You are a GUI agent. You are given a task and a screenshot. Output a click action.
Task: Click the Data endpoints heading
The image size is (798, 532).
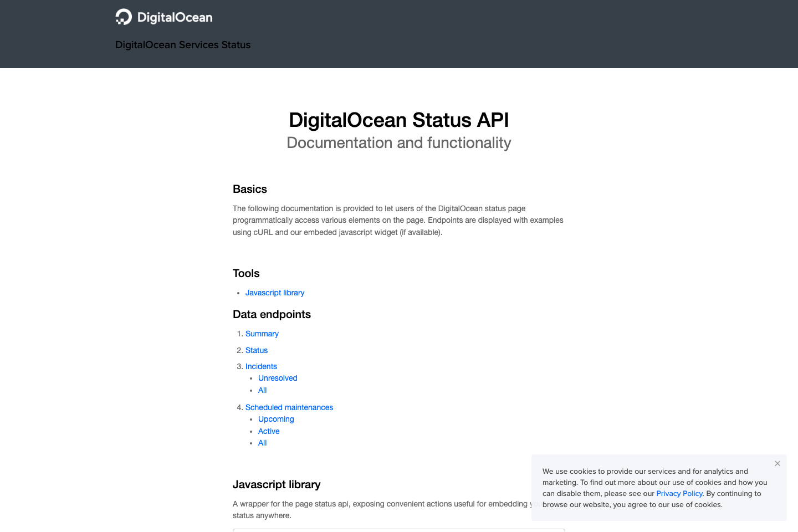(x=272, y=314)
